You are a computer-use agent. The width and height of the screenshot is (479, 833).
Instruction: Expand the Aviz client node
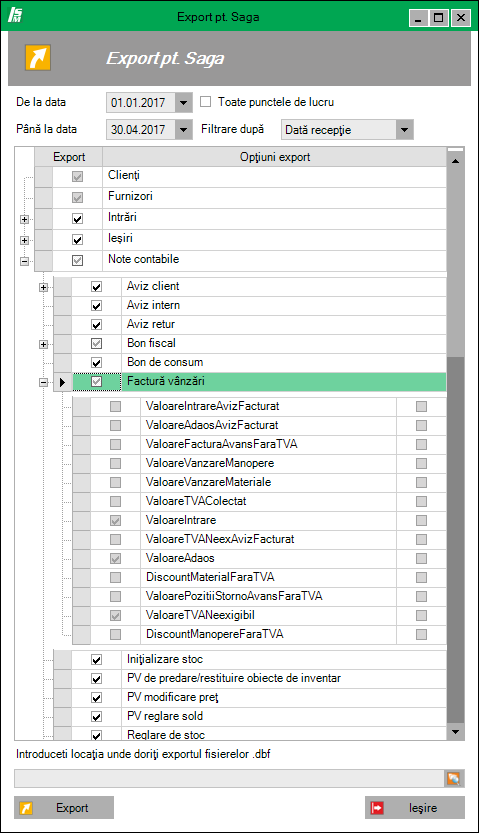[44, 287]
